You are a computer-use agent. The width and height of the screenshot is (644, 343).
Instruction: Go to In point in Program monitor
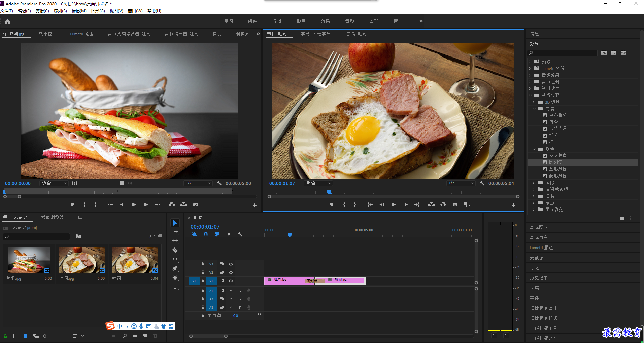click(370, 205)
